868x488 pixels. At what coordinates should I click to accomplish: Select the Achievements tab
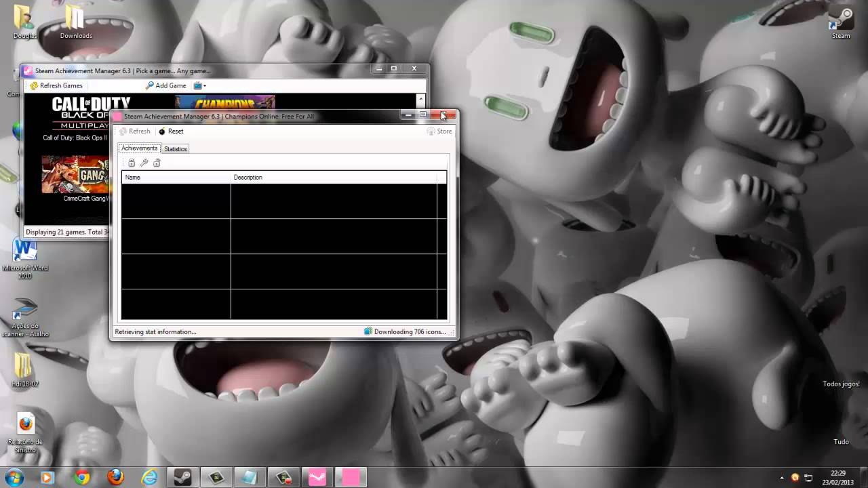click(x=139, y=148)
